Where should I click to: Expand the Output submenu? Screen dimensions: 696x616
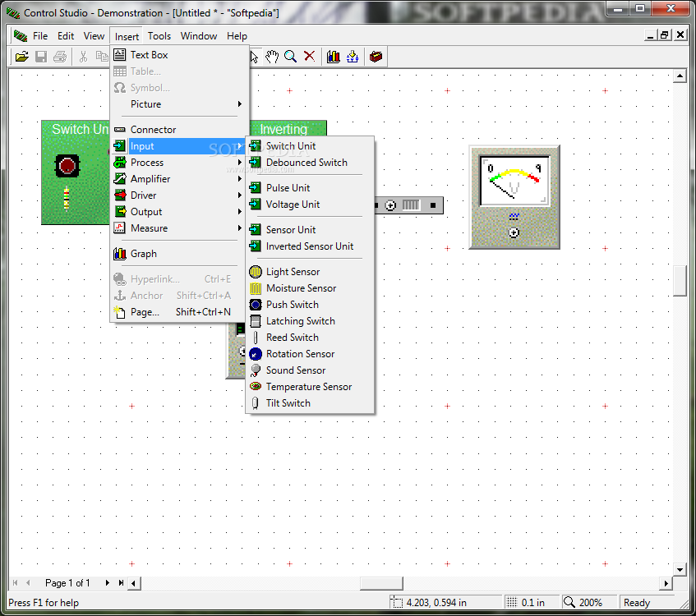pyautogui.click(x=179, y=212)
